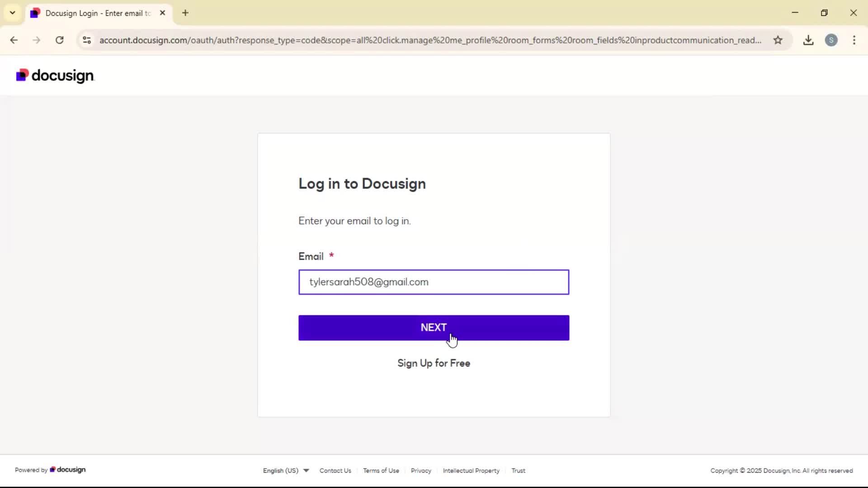The width and height of the screenshot is (868, 488).
Task: Click the copyright 2025 Docusign text
Action: point(781,470)
